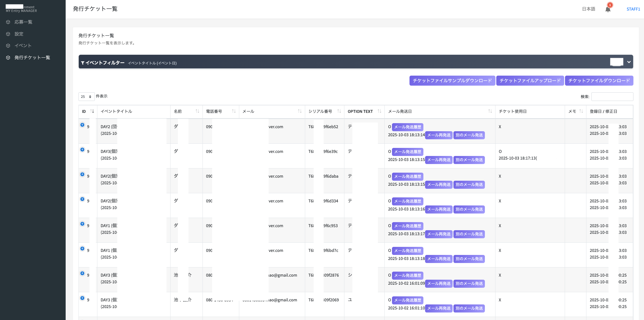644x320 pixels.
Task: Click the 検索 search input field
Action: tap(612, 96)
